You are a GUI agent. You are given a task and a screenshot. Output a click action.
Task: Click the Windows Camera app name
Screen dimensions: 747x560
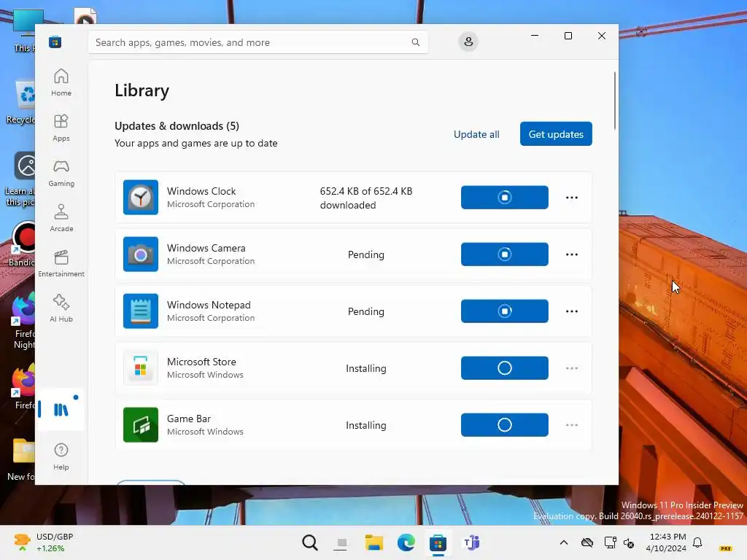[x=206, y=248]
